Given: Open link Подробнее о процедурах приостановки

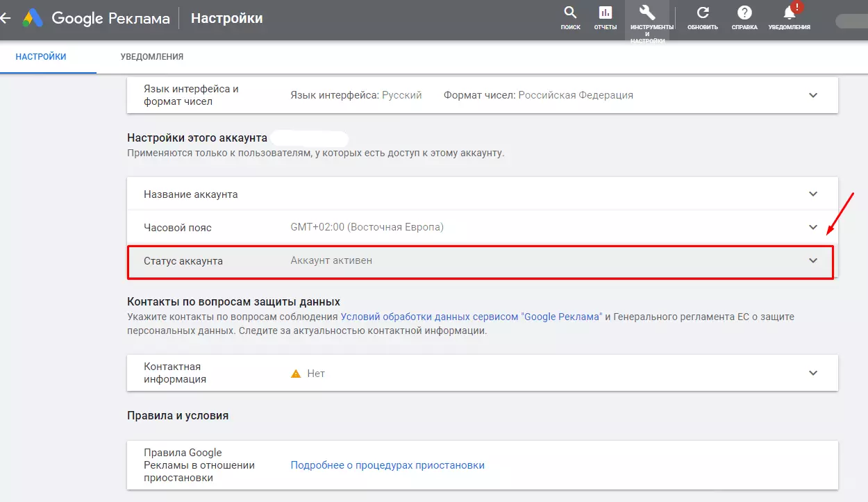Looking at the screenshot, I should [387, 465].
